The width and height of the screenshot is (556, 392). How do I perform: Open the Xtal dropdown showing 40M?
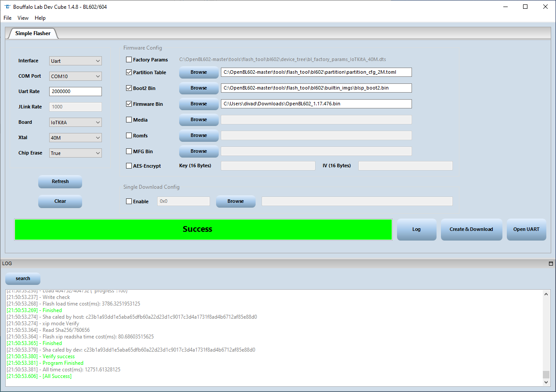76,138
